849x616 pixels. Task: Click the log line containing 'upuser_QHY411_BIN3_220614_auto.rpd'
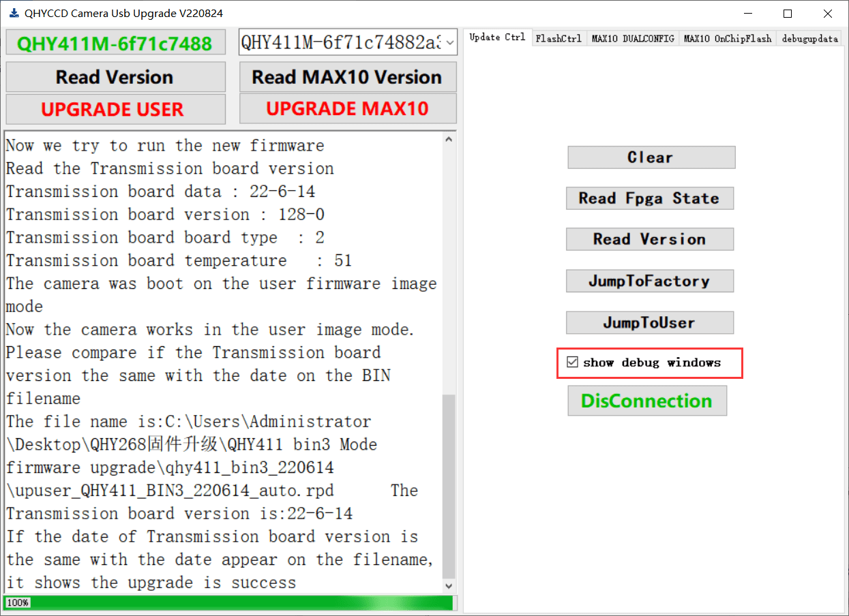pos(212,491)
